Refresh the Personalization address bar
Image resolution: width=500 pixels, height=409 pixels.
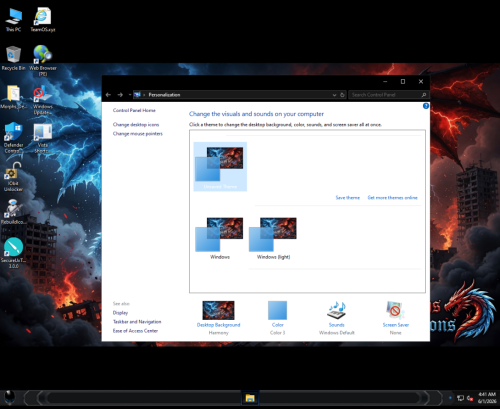click(x=342, y=95)
